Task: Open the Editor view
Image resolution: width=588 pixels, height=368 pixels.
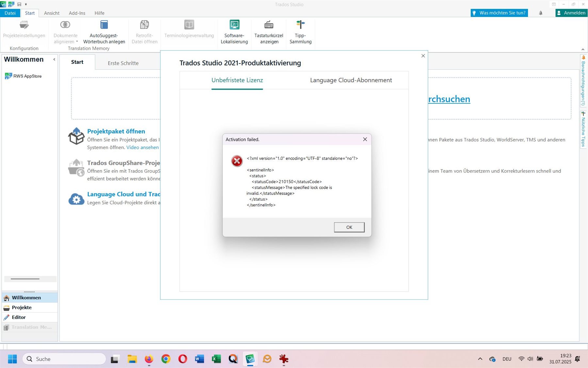Action: 19,317
